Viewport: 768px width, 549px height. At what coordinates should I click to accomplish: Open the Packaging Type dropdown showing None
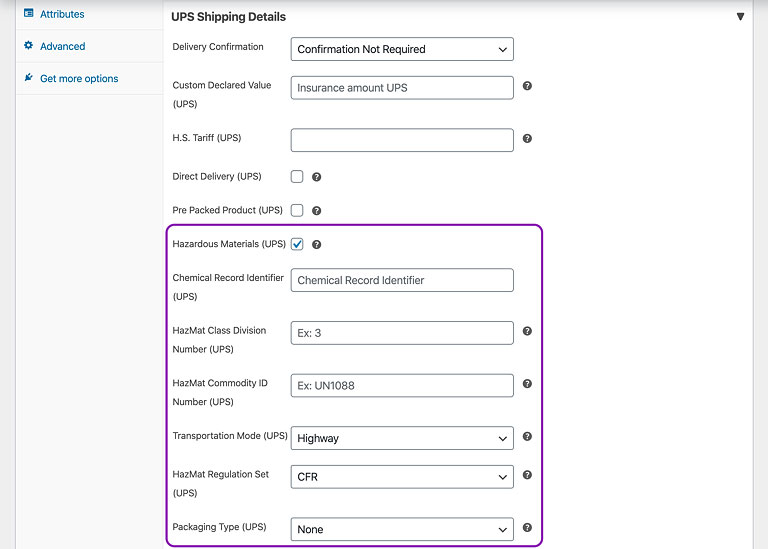tap(402, 529)
